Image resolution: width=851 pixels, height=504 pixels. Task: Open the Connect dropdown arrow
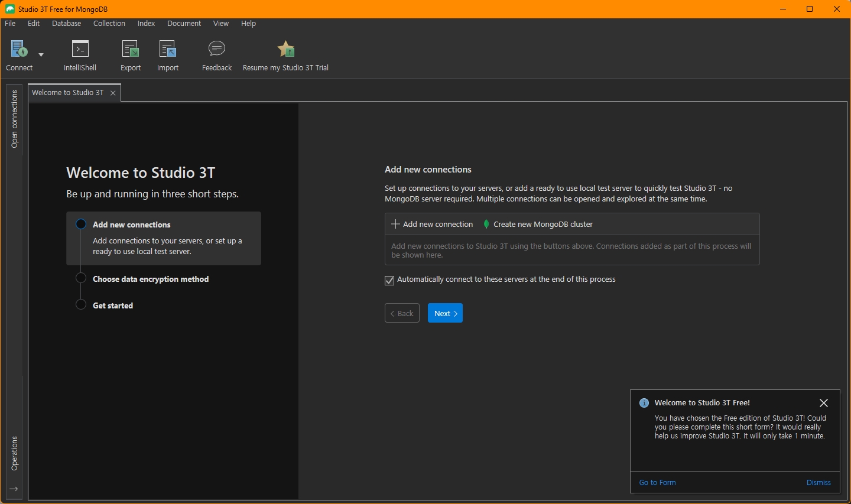click(x=41, y=54)
